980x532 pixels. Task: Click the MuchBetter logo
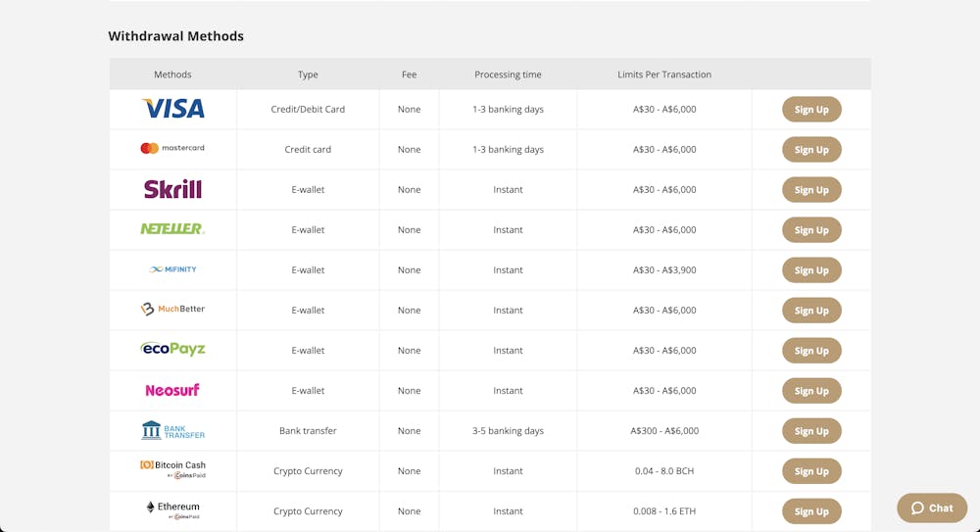[172, 309]
